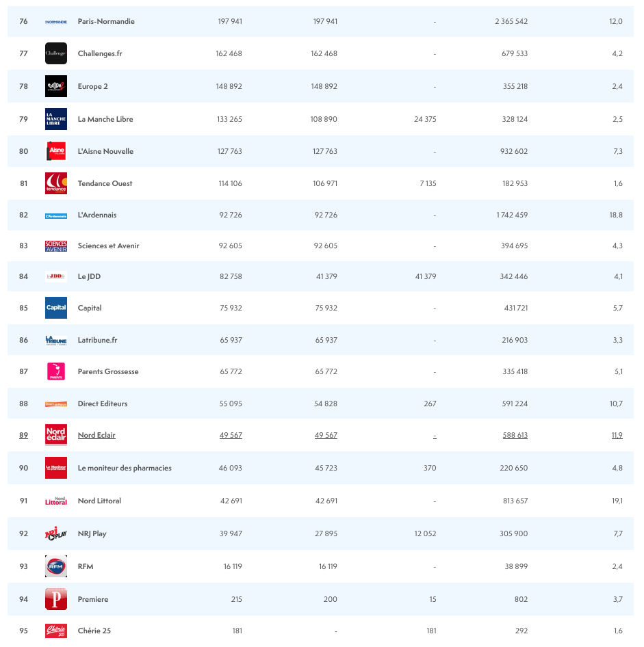Click Nord Eclair's 588 613 value
644x647 pixels.
[515, 435]
